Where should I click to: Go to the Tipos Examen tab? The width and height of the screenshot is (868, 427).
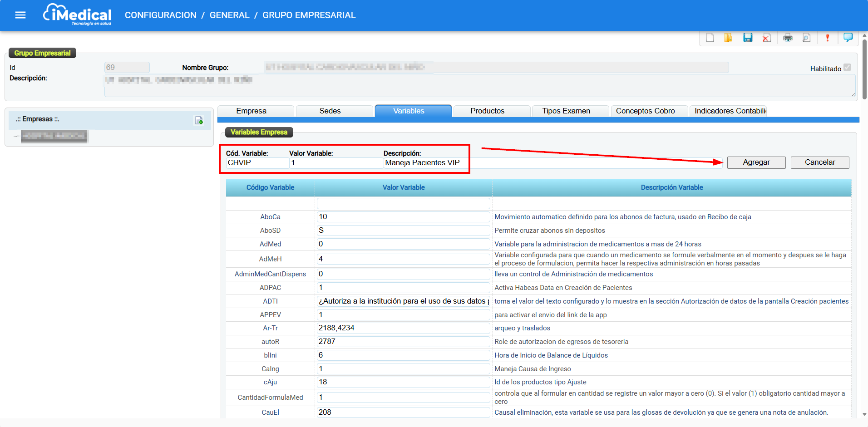pos(566,111)
